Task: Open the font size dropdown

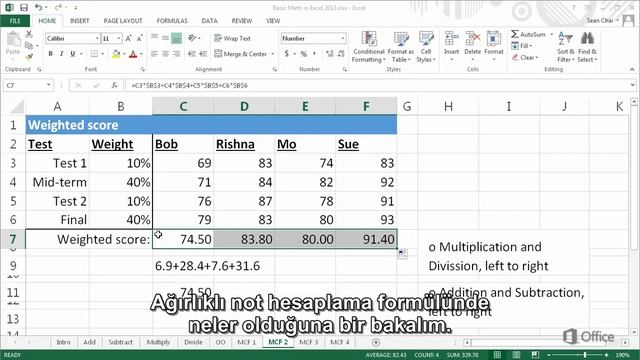Action: [x=119, y=38]
